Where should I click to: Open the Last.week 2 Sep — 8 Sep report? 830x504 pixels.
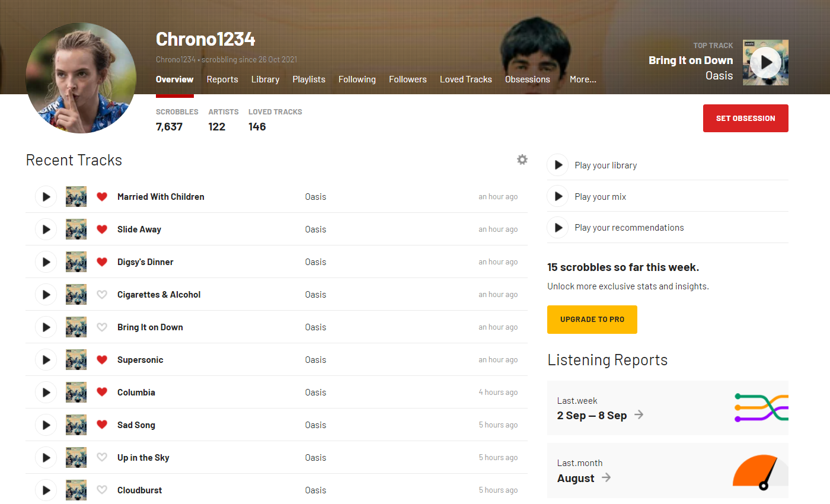[x=668, y=408]
